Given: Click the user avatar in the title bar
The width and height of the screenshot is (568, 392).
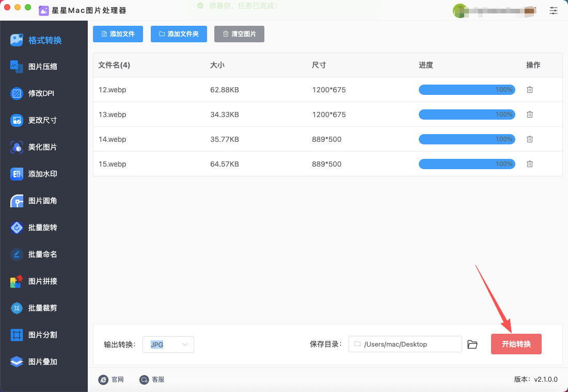Looking at the screenshot, I should (x=459, y=10).
